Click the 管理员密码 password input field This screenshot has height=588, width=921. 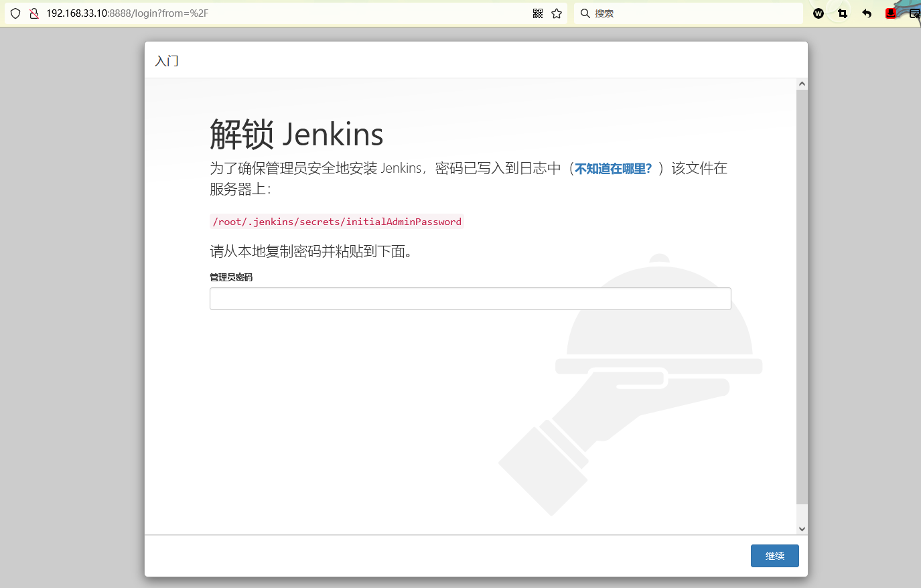(x=470, y=299)
